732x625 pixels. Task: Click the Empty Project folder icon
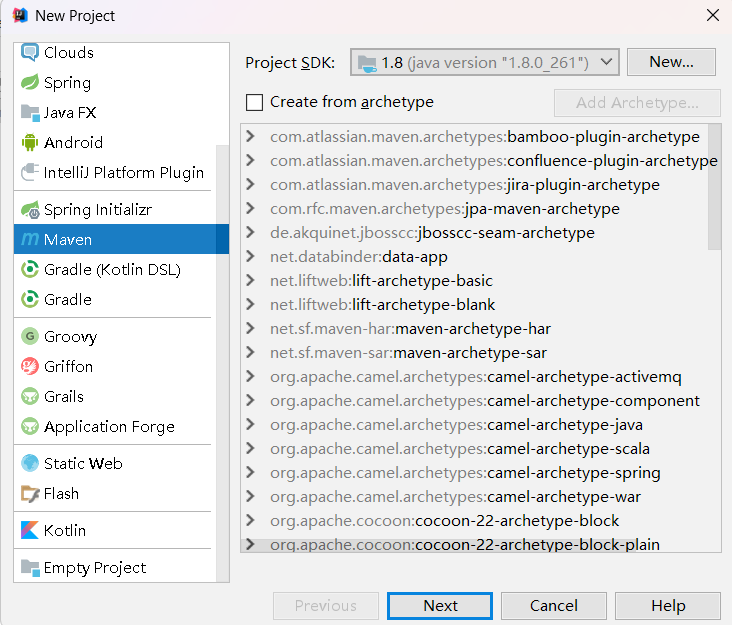(30, 568)
